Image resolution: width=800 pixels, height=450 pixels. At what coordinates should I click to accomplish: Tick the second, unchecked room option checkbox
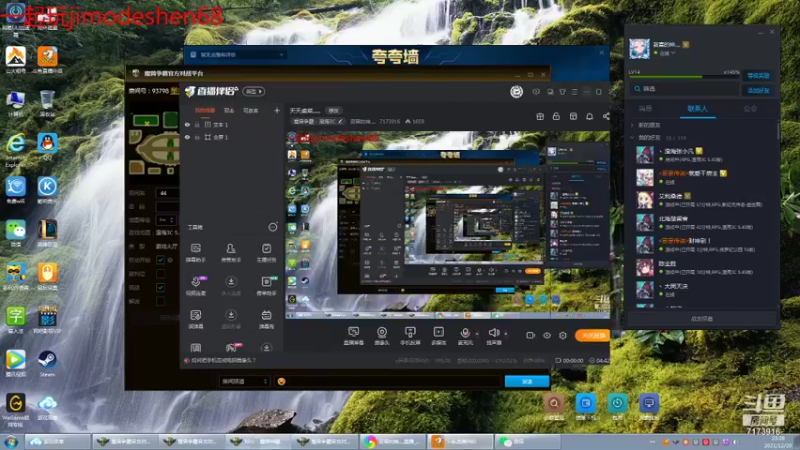coord(160,273)
